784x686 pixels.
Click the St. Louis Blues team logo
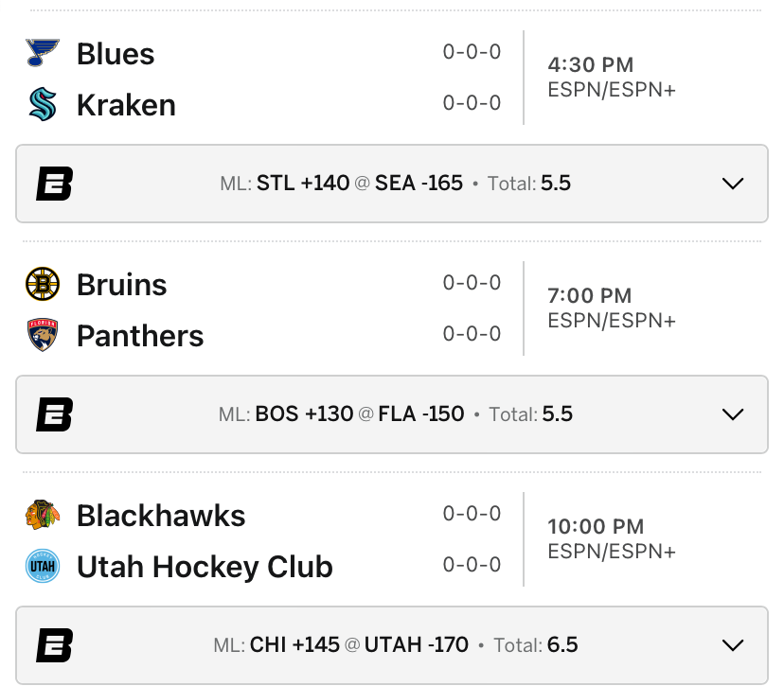point(43,53)
